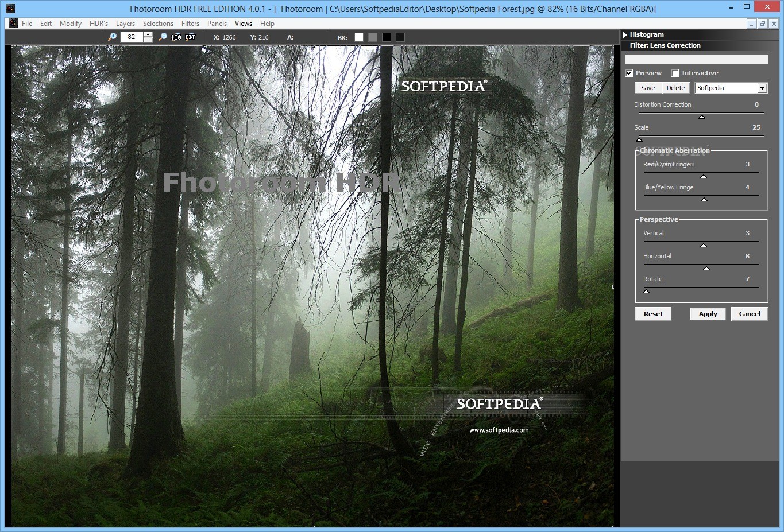The image size is (784, 532).
Task: Decrease zoom with the stepper down arrow
Action: (x=148, y=40)
